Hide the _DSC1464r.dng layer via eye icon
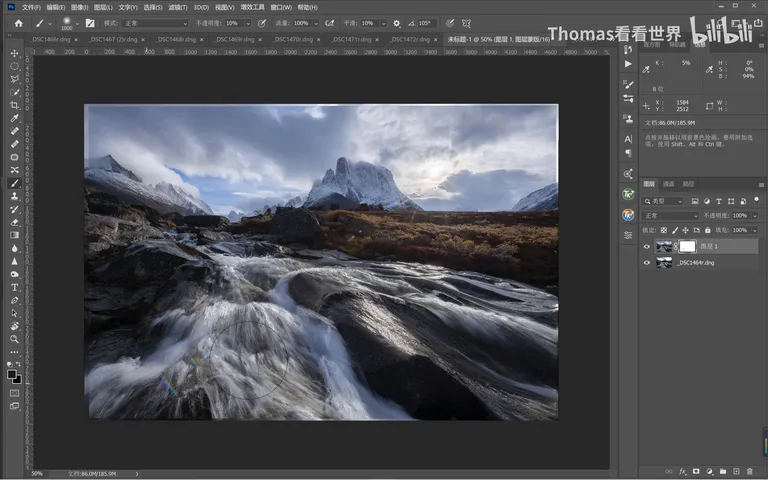The height and width of the screenshot is (480, 768). click(647, 263)
